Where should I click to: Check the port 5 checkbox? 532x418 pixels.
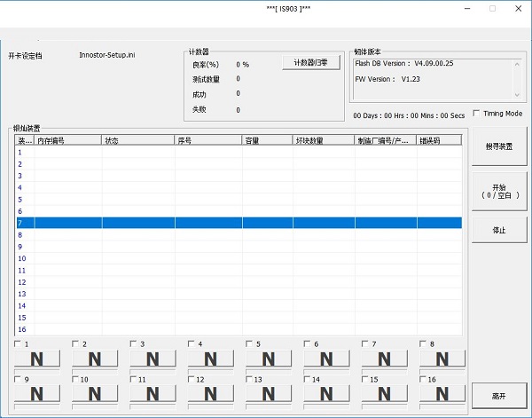249,343
